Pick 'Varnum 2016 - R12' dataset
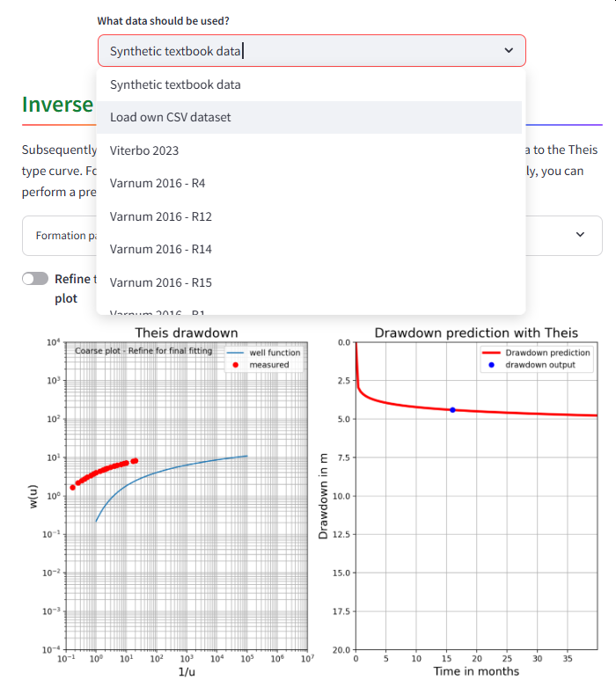Viewport: 616px width, 687px height. tap(309, 216)
